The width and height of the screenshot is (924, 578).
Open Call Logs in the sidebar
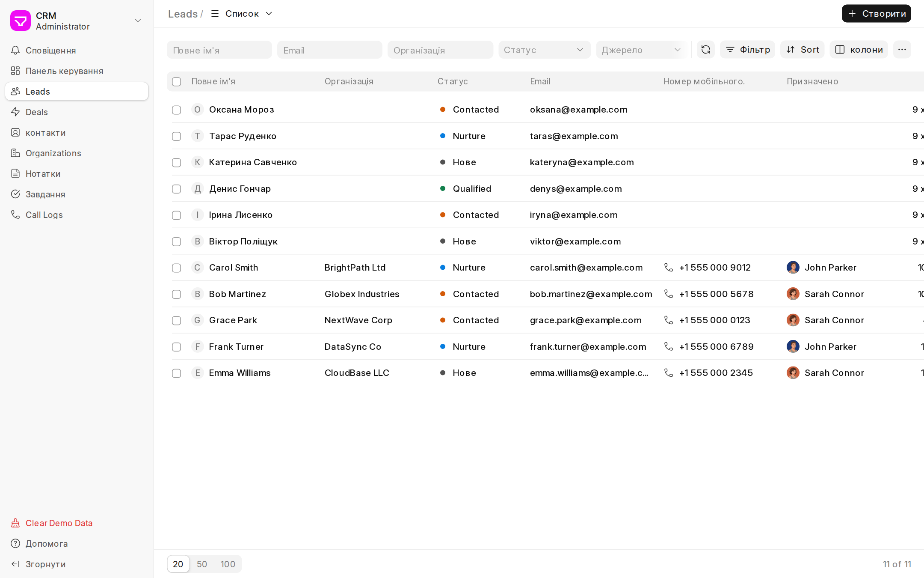coord(77,215)
